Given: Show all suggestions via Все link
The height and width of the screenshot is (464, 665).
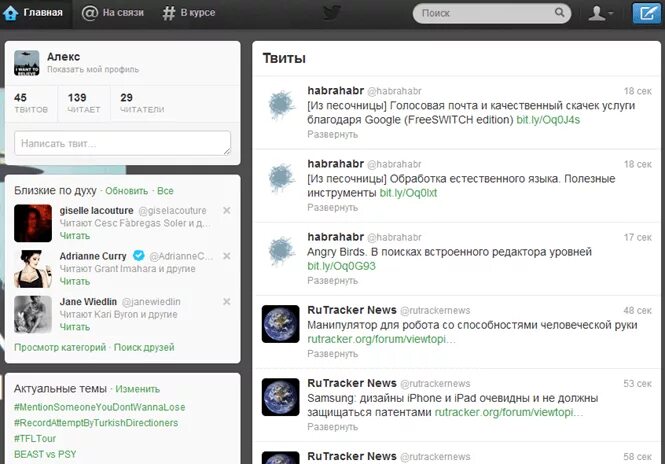Looking at the screenshot, I should coord(165,191).
